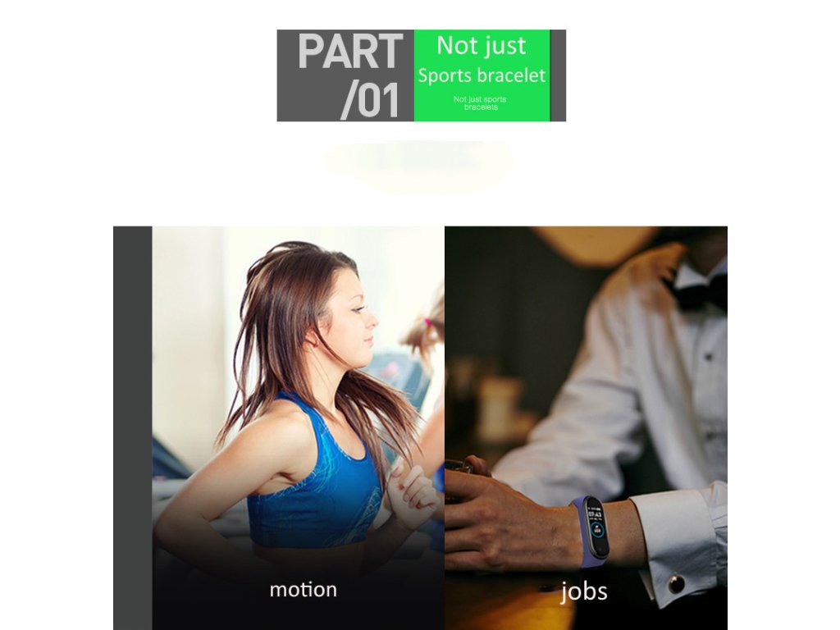Click the gray strip right of green banner
The image size is (840, 630).
558,75
